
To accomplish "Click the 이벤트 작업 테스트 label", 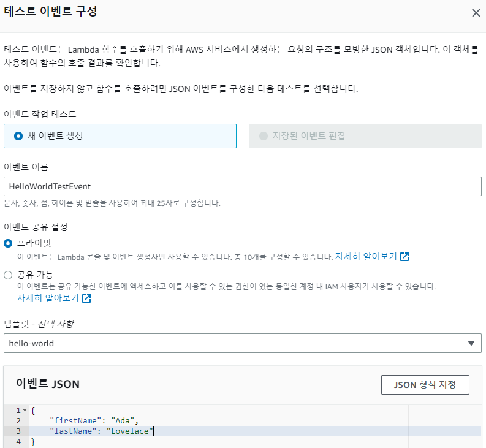I will (40, 114).
